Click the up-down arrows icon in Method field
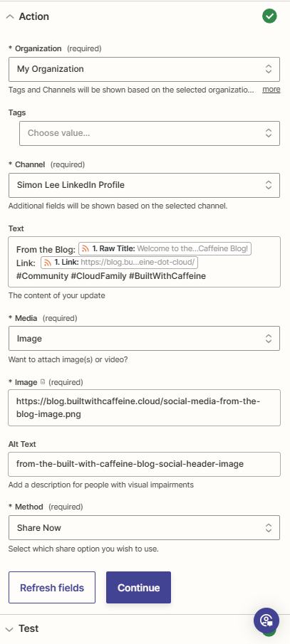The image size is (290, 644). click(x=269, y=528)
